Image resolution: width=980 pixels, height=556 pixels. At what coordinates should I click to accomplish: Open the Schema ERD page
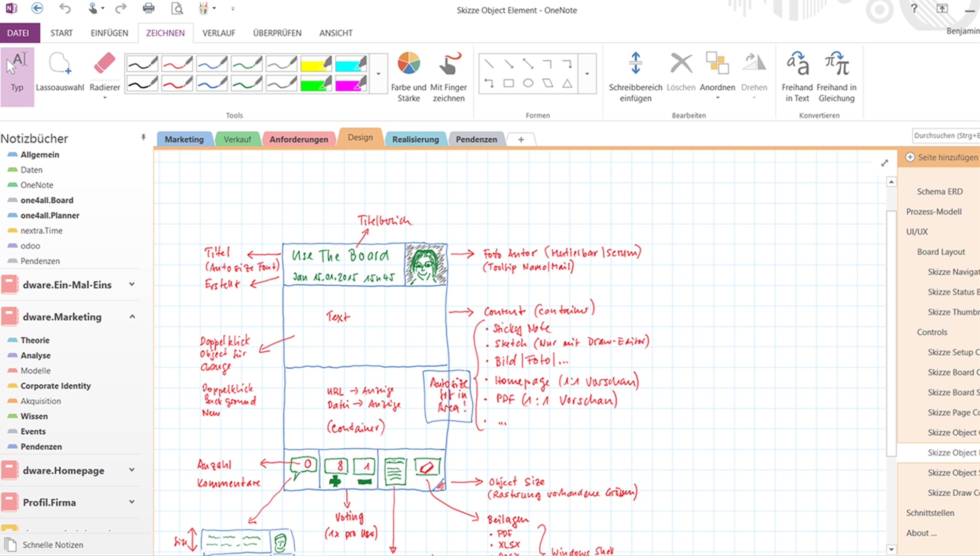(x=940, y=191)
